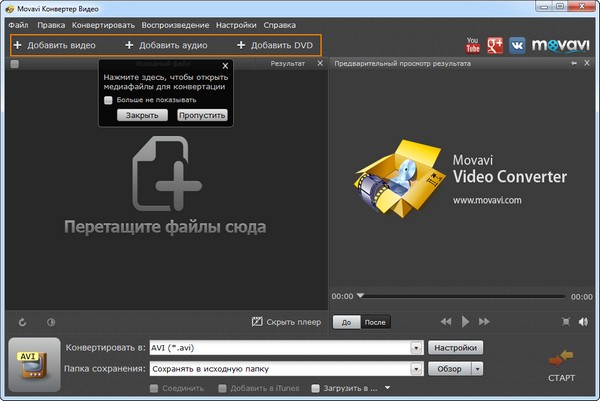
Task: Click the 'Пропустить' button in tooltip
Action: coord(202,115)
